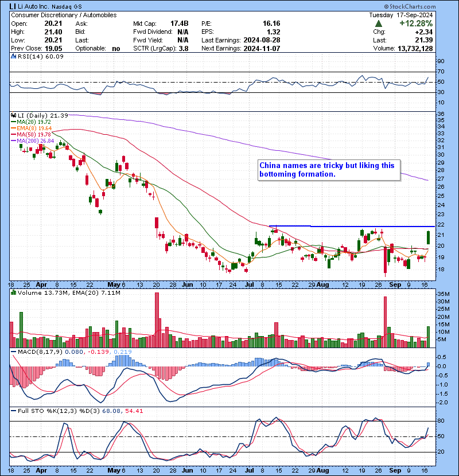Click Next Earnings date 2024-11-07
The image size is (459, 476).
[262, 49]
